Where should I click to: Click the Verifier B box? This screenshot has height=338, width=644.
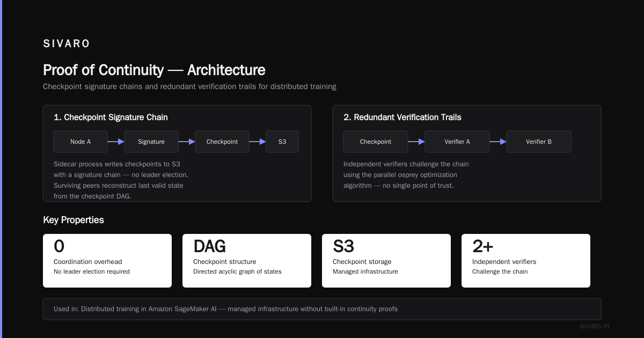click(x=539, y=142)
